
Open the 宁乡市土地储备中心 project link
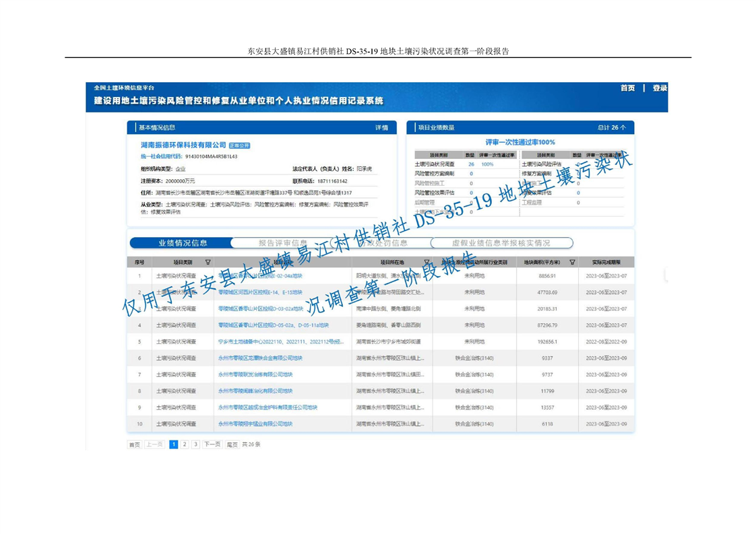pyautogui.click(x=281, y=342)
